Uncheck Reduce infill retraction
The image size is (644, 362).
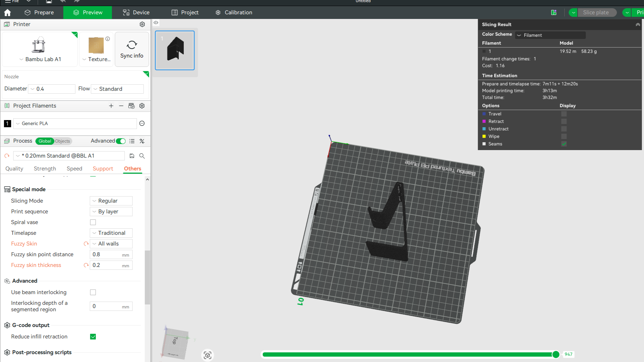click(x=93, y=337)
